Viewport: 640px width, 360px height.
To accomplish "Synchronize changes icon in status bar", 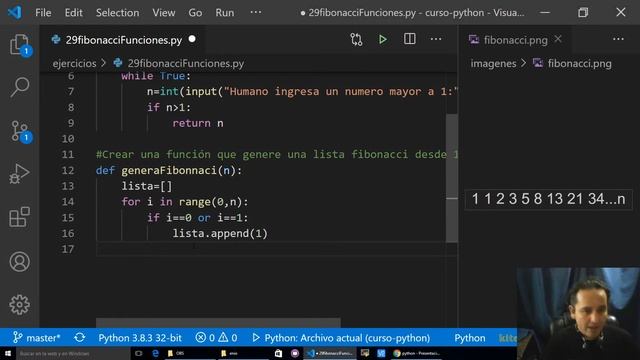I will coord(80,338).
